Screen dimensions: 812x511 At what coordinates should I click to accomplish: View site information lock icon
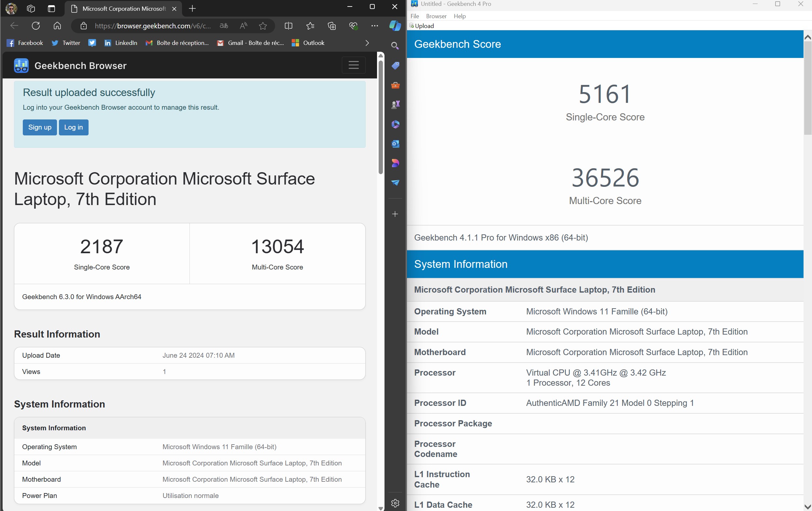coord(84,26)
